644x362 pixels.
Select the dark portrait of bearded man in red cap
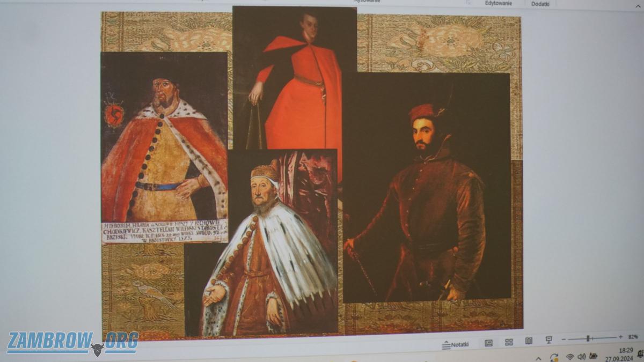click(x=427, y=187)
